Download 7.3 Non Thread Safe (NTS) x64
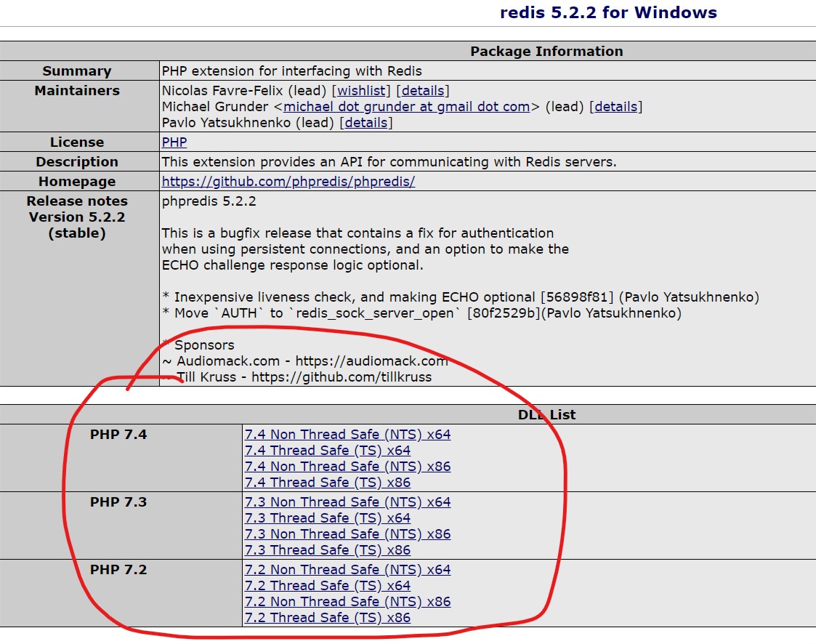The height and width of the screenshot is (644, 816). pyautogui.click(x=347, y=502)
